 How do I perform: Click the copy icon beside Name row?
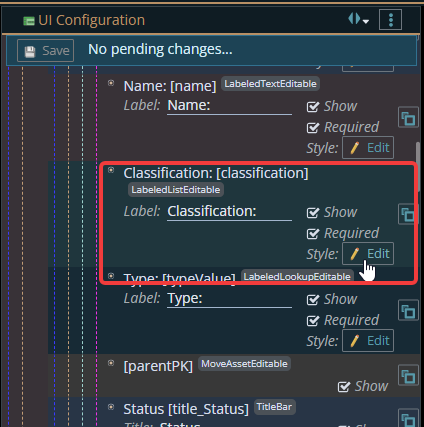coord(408,117)
